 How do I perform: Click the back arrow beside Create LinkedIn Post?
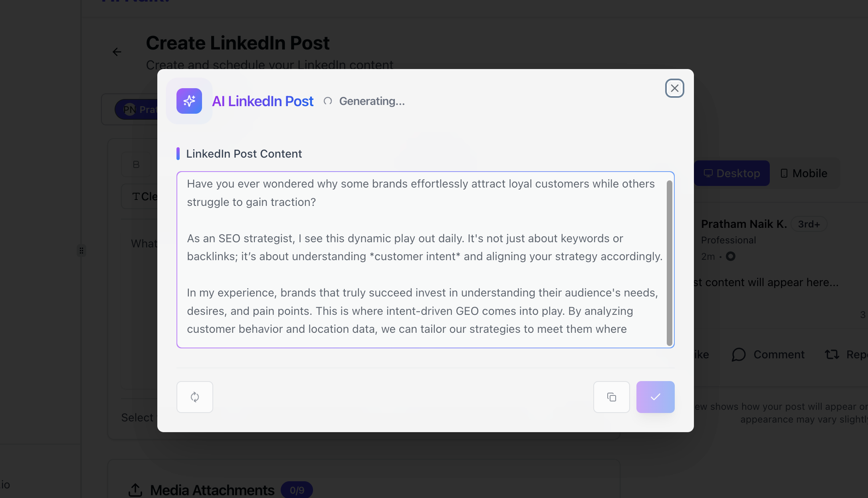[117, 52]
